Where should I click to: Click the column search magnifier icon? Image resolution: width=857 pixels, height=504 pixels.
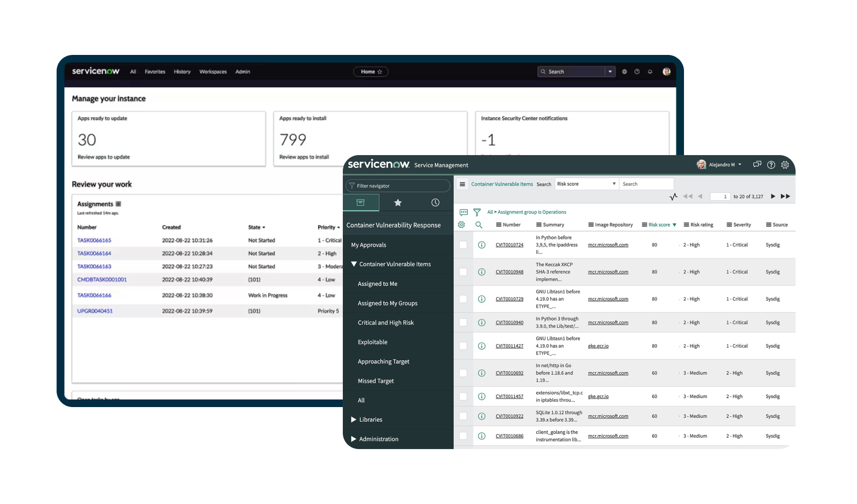point(479,225)
